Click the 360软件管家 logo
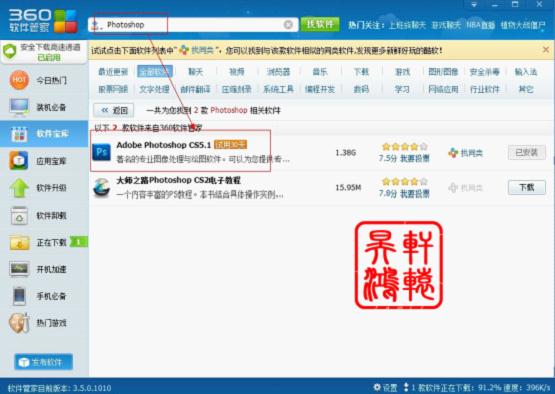The height and width of the screenshot is (394, 555). click(x=42, y=21)
